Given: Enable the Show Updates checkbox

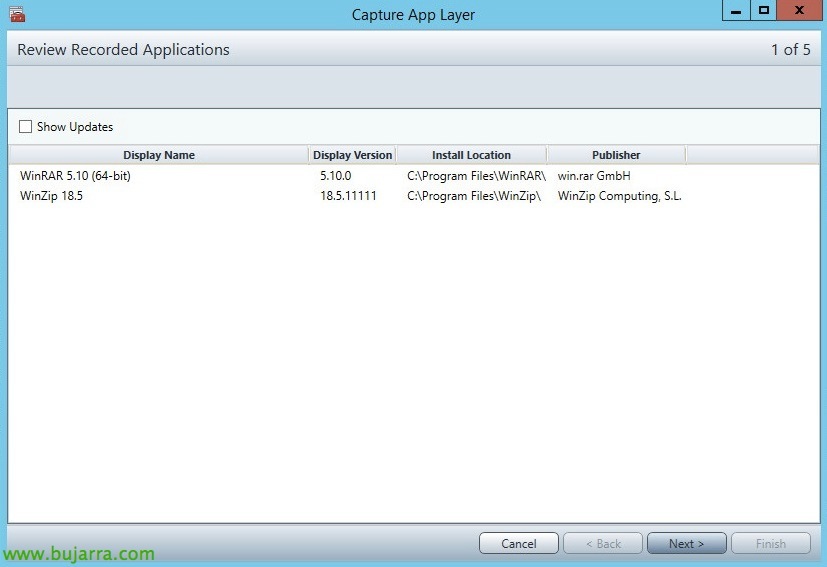Looking at the screenshot, I should 25,127.
